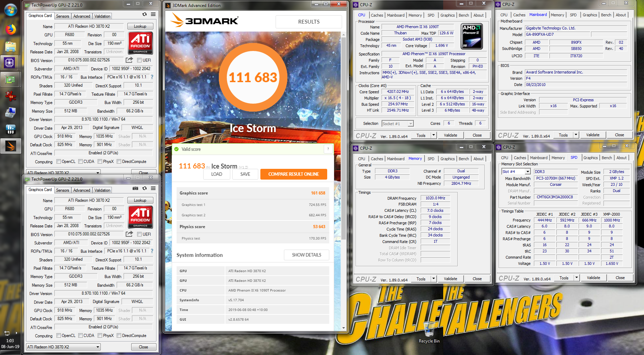Open About tab in CPU-Z SPD window

tap(621, 158)
